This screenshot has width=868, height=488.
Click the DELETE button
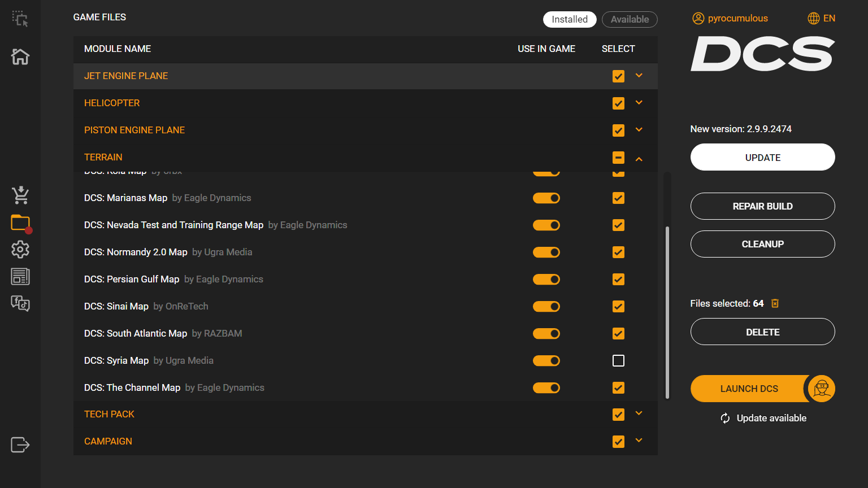click(x=763, y=332)
